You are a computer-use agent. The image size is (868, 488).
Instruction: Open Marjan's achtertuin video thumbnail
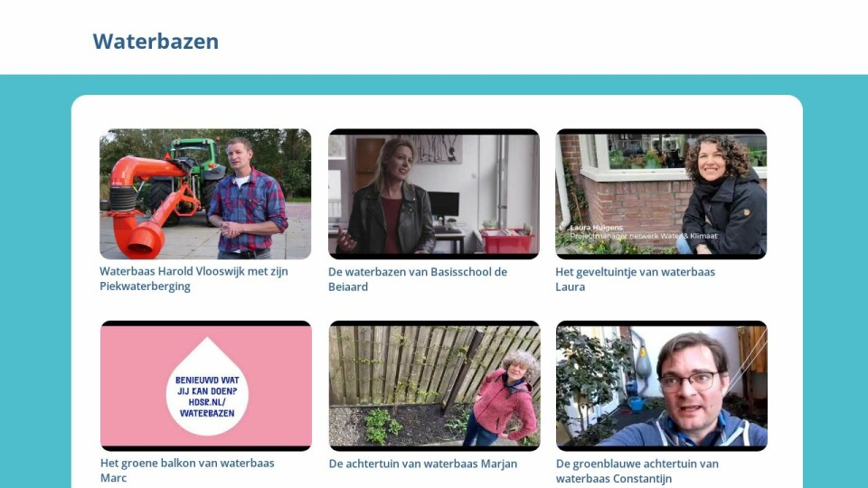435,386
